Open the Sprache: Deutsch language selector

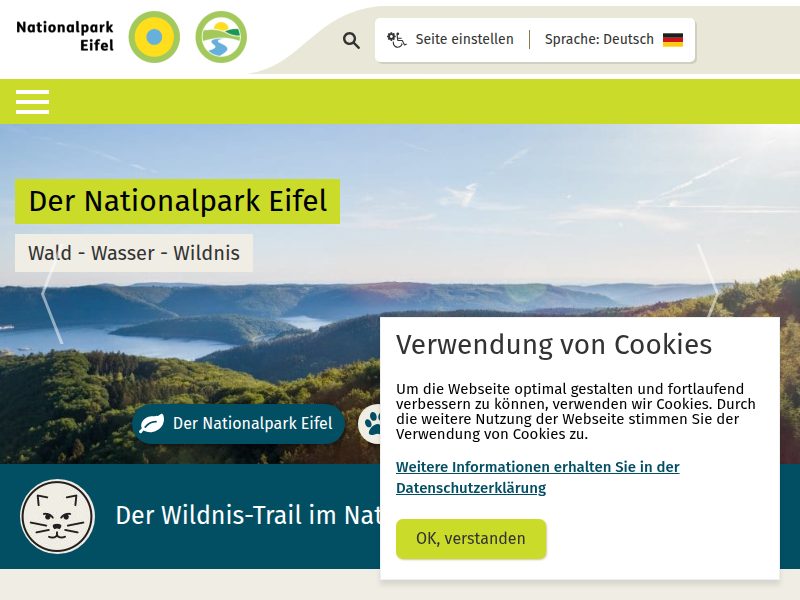(614, 39)
